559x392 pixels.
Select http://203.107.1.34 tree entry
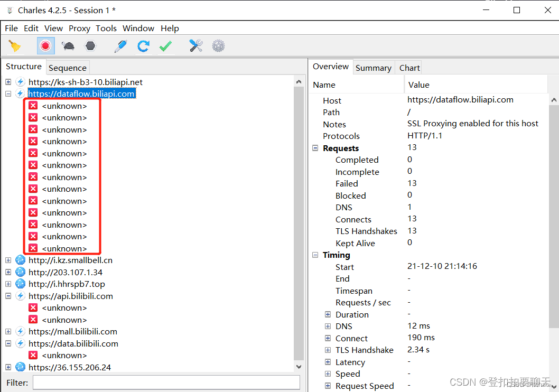tap(65, 272)
